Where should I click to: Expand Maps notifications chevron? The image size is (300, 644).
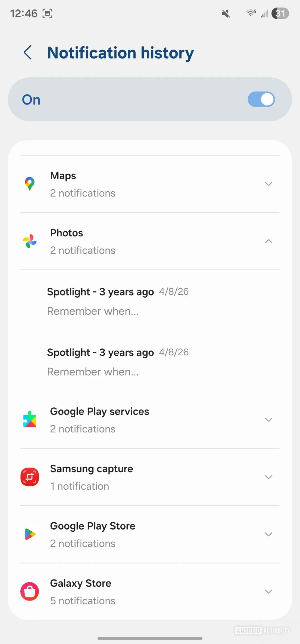[x=268, y=184]
